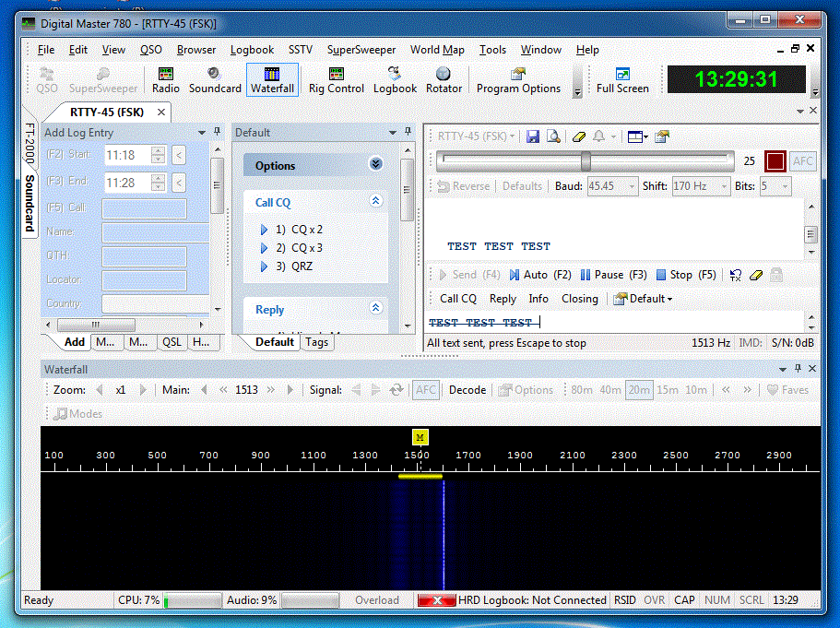Open the Info macro group
The width and height of the screenshot is (840, 628).
click(538, 299)
